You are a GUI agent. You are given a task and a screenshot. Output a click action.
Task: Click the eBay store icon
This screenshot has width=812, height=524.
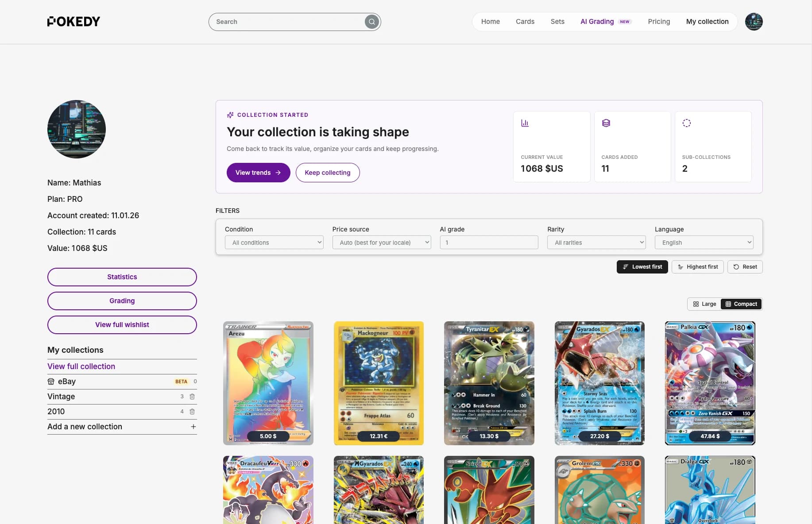(x=51, y=381)
